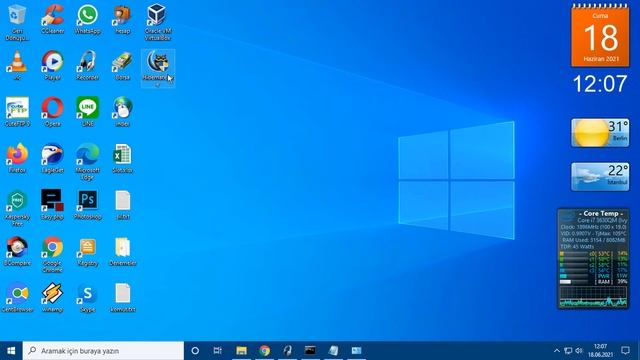Select the Player desktop shortcut
The width and height of the screenshot is (640, 360).
(x=53, y=65)
